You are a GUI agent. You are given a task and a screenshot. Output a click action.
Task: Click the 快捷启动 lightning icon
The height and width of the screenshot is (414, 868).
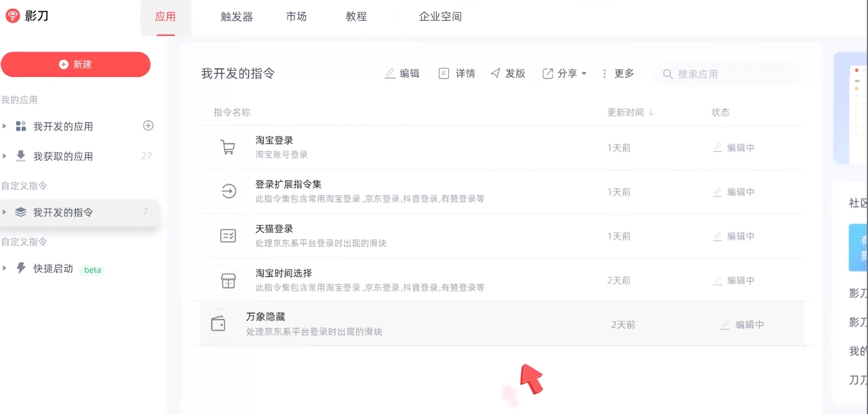21,268
